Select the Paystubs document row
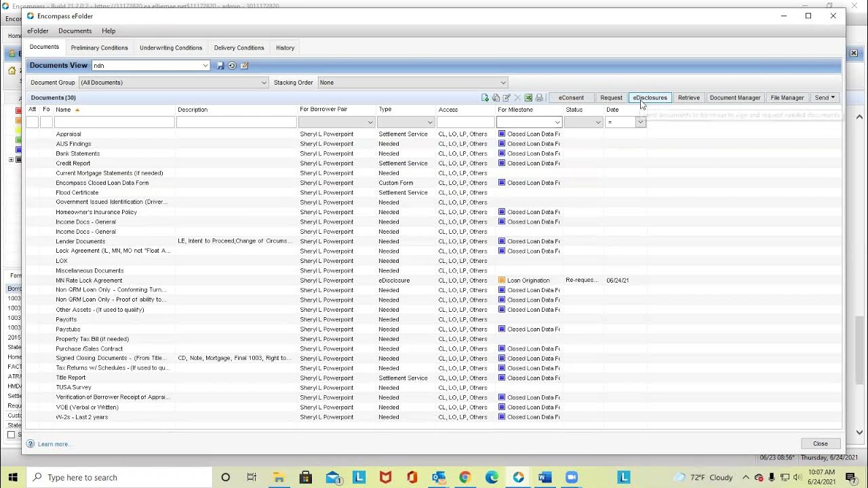This screenshot has height=488, width=868. tap(434, 329)
